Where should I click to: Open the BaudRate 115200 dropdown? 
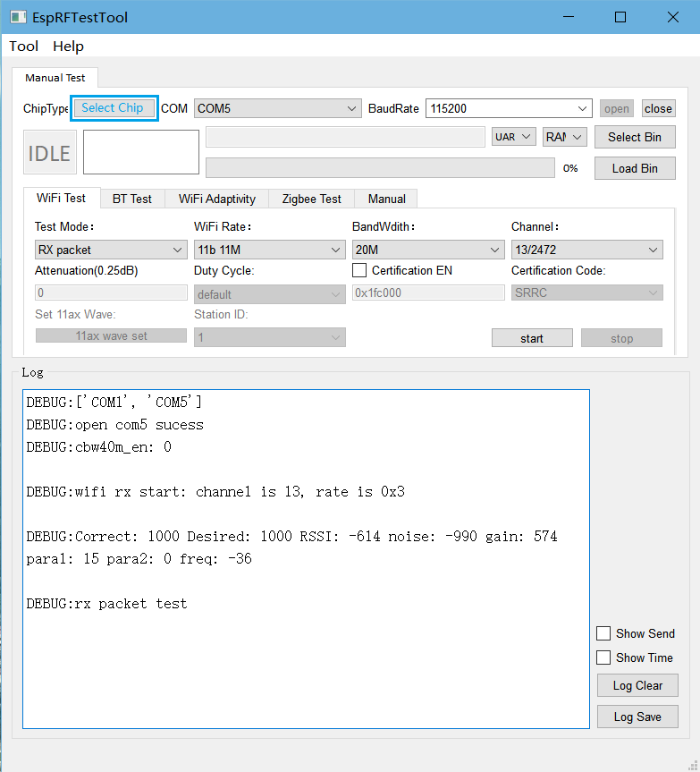(509, 108)
